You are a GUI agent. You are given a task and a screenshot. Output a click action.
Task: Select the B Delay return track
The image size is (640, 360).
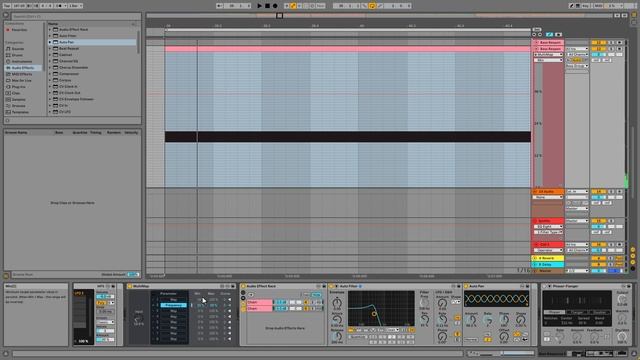(x=547, y=264)
